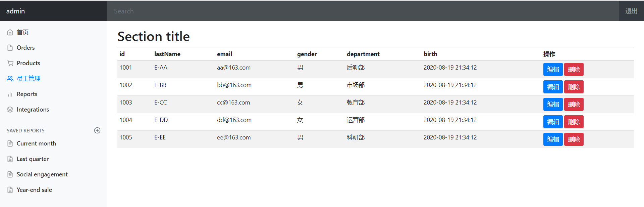This screenshot has height=207, width=644.
Task: Click the email dd@163.com cell
Action: 234,120
